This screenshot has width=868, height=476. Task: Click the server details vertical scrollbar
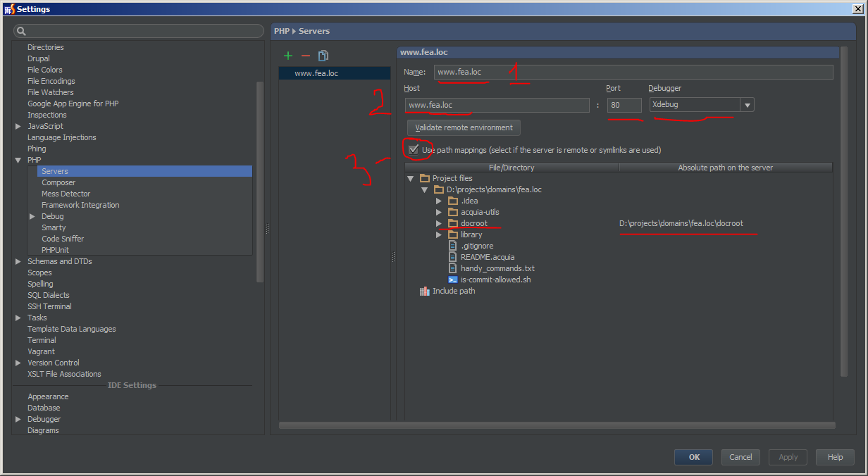coord(843,211)
